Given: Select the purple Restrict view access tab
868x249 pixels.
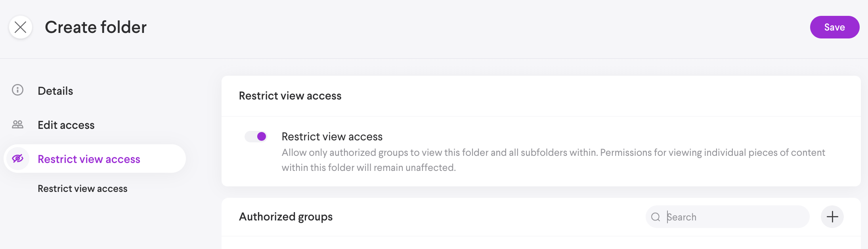Looking at the screenshot, I should [x=89, y=159].
